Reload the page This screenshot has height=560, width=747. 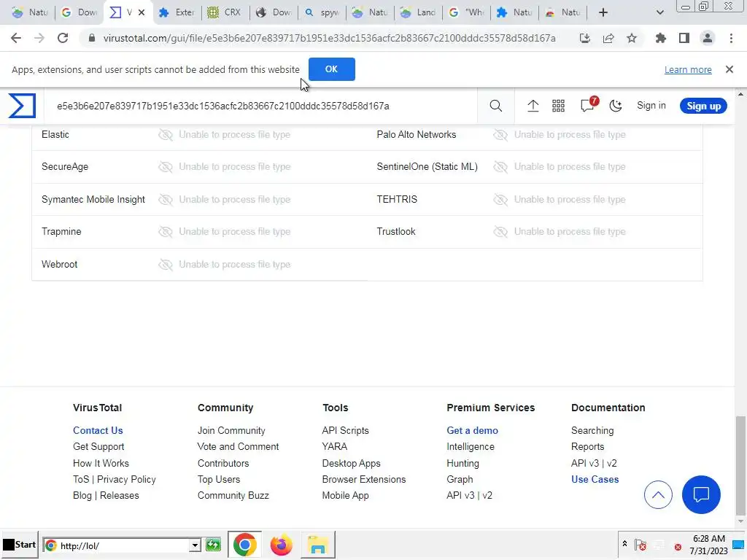(x=63, y=38)
